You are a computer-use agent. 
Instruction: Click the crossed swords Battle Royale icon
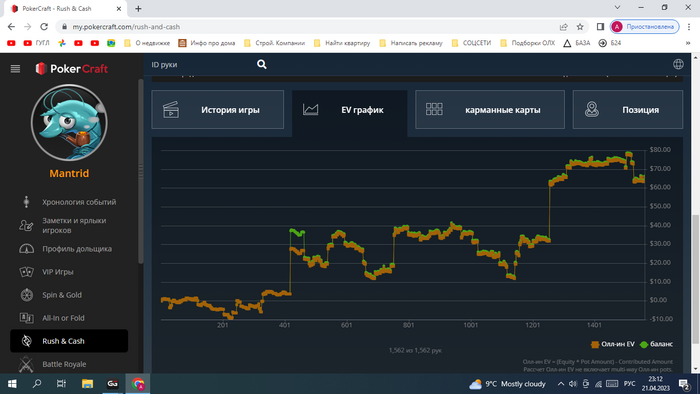pyautogui.click(x=26, y=364)
